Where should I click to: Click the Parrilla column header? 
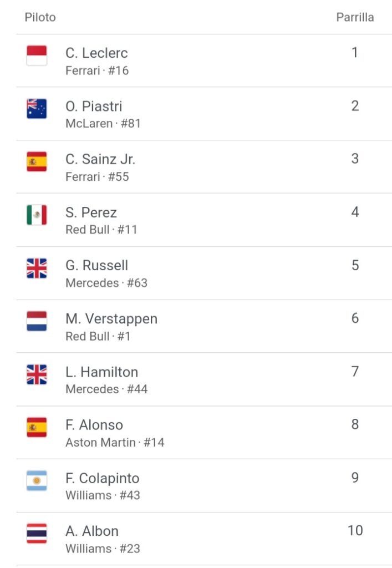(x=355, y=17)
